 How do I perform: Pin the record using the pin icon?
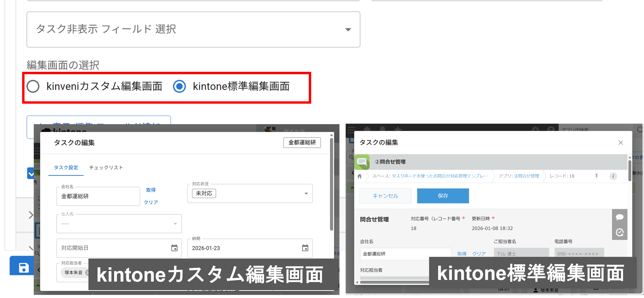597,176
